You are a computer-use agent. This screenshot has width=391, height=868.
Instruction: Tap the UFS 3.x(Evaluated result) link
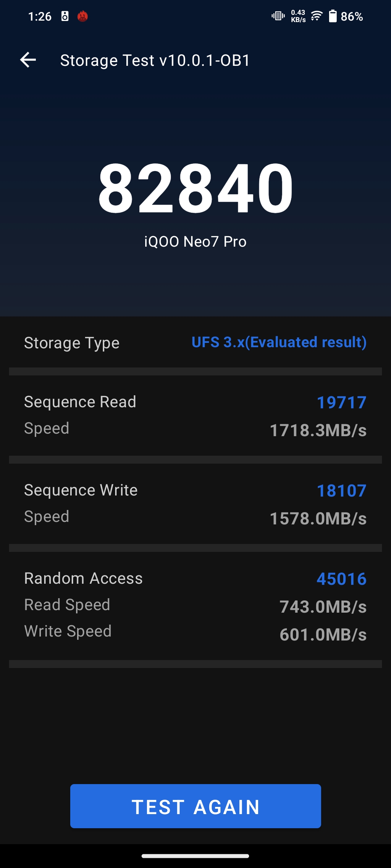click(x=279, y=342)
